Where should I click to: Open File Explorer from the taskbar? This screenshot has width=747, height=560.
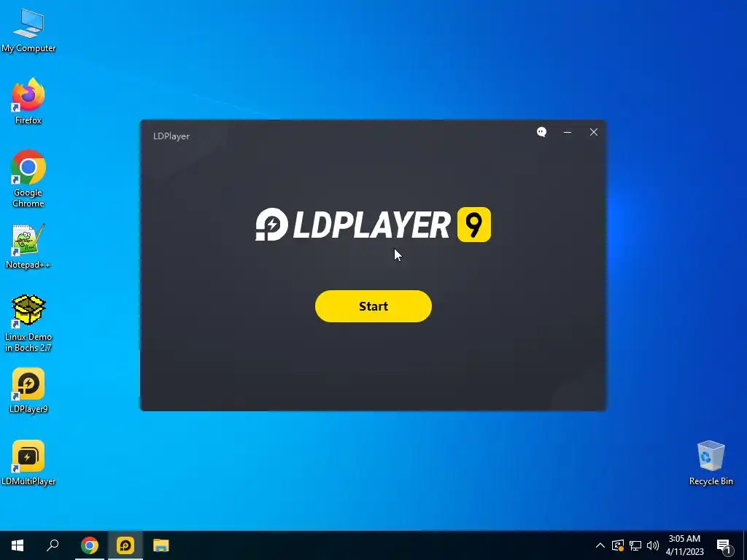coord(161,545)
